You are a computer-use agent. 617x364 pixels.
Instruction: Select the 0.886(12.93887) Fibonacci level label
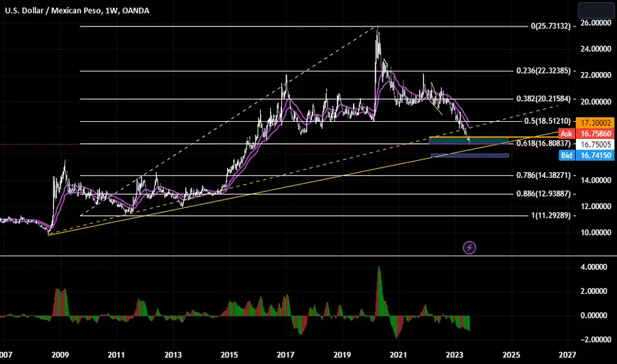click(544, 194)
